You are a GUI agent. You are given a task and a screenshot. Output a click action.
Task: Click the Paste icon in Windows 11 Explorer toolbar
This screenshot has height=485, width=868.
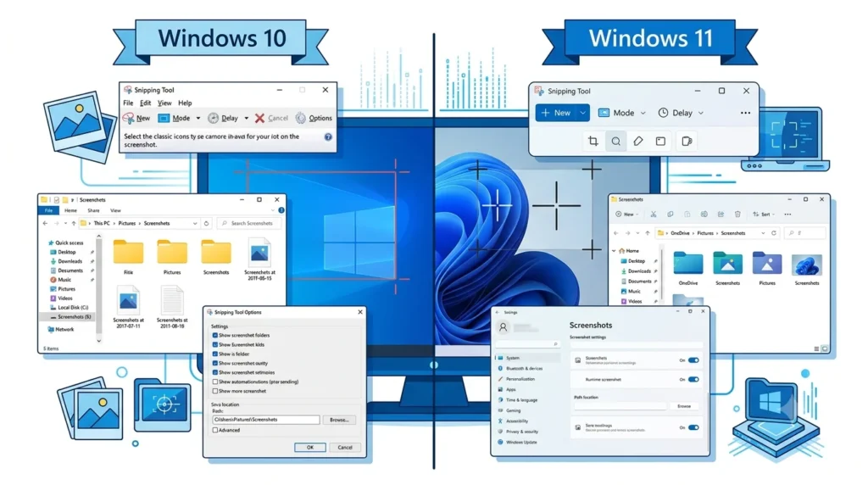tap(687, 215)
